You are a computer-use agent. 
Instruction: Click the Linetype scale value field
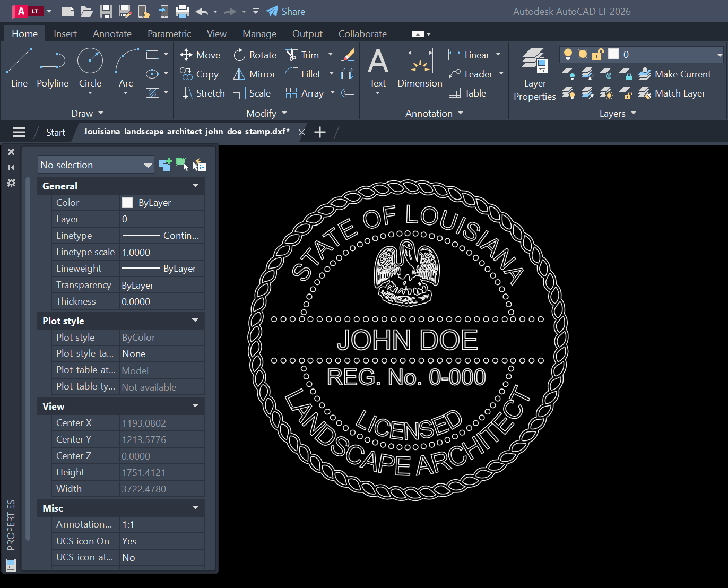pyautogui.click(x=162, y=252)
